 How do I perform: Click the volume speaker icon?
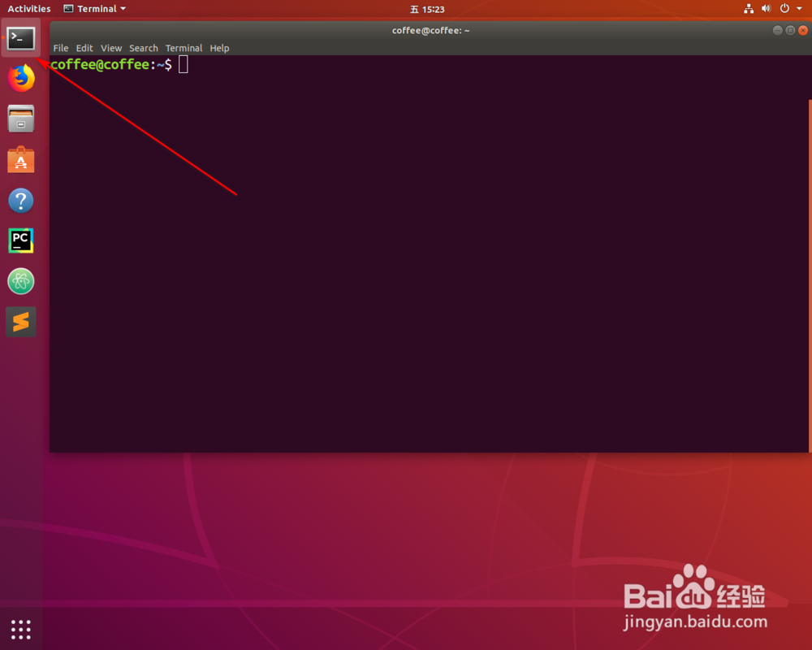tap(766, 9)
